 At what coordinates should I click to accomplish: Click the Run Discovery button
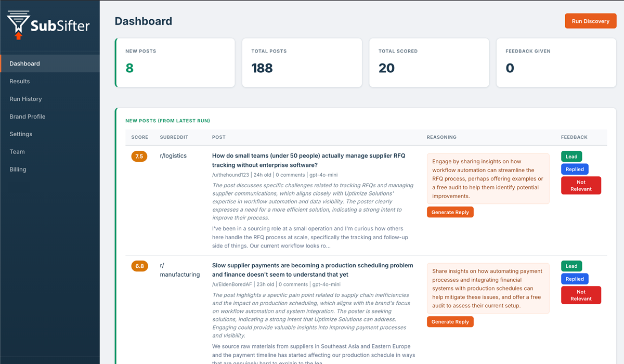(590, 21)
